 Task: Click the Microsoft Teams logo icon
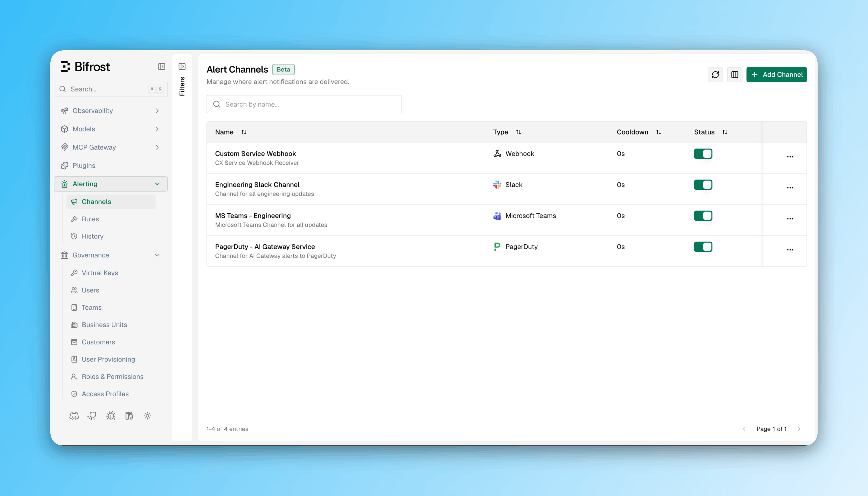[497, 216]
